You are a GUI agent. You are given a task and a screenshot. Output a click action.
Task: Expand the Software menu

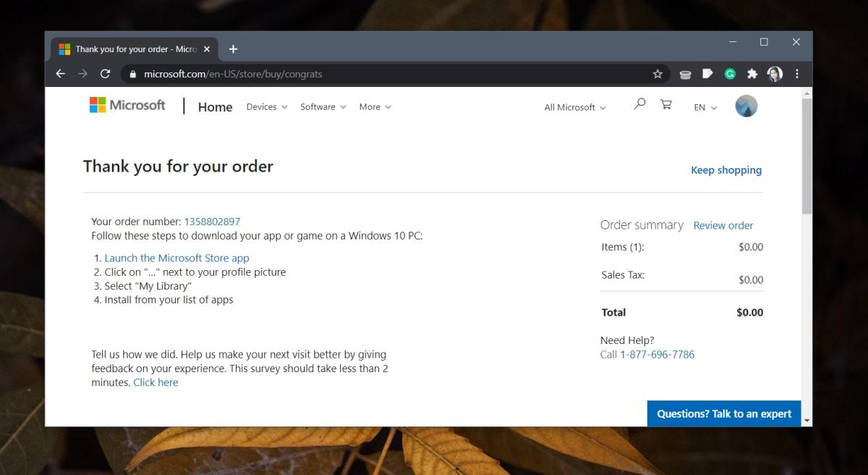tap(323, 106)
